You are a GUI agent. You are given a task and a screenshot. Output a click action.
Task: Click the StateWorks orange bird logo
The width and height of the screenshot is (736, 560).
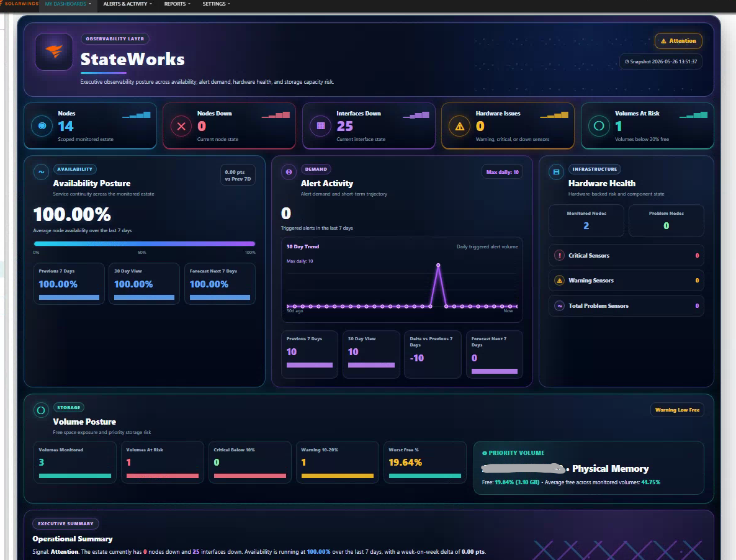54,52
